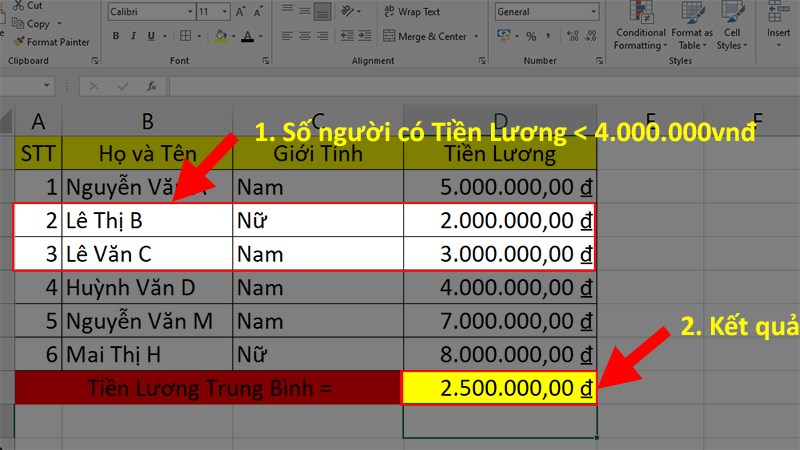Expand the General number format dropdown
The height and width of the screenshot is (450, 800).
tap(593, 12)
